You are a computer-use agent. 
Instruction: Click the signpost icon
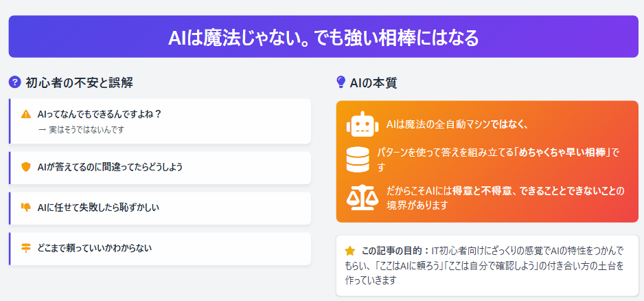pyautogui.click(x=26, y=248)
